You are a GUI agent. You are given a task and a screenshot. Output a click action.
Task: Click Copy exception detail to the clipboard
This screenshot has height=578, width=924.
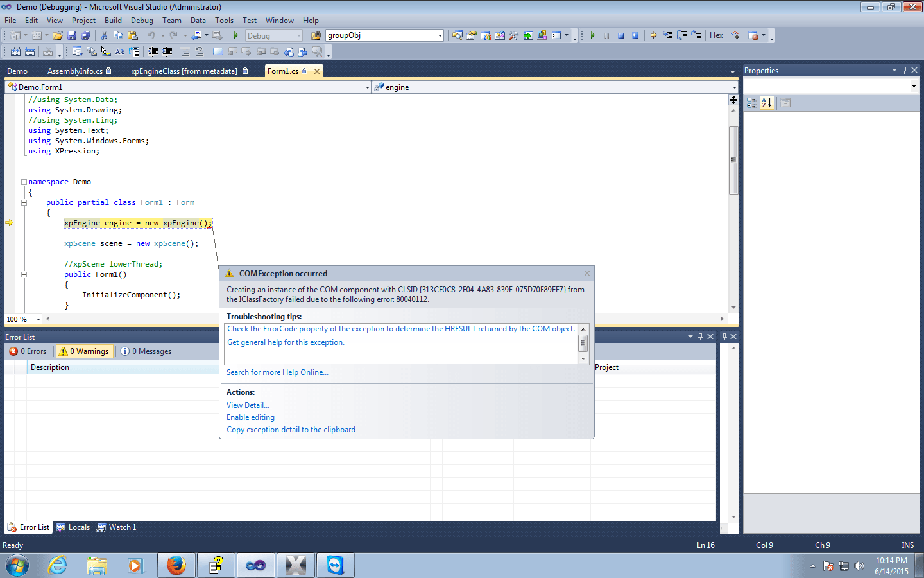[291, 430]
